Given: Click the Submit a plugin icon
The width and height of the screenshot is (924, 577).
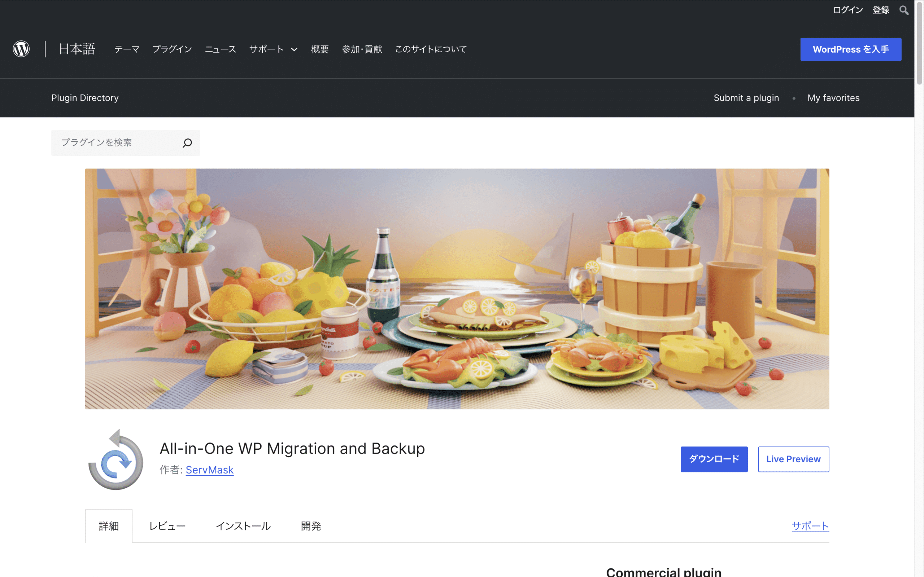Looking at the screenshot, I should (746, 98).
